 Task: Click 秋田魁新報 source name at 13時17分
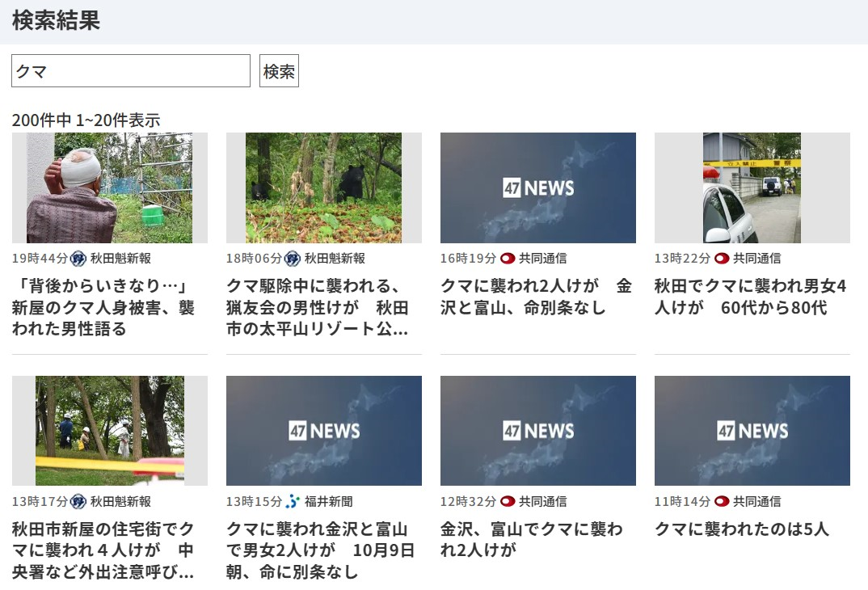pyautogui.click(x=120, y=501)
